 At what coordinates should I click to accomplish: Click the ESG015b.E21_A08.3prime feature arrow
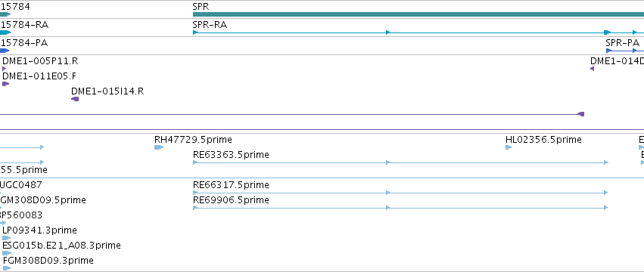pyautogui.click(x=7, y=253)
